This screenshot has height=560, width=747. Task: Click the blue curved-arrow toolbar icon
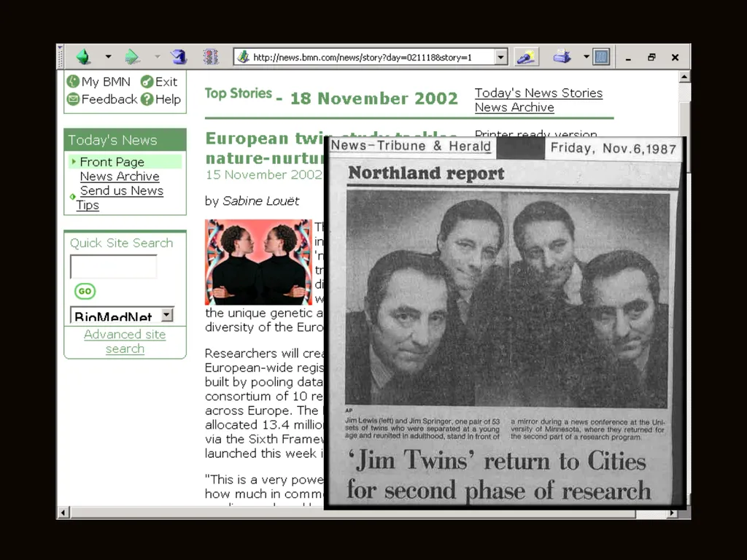click(179, 57)
